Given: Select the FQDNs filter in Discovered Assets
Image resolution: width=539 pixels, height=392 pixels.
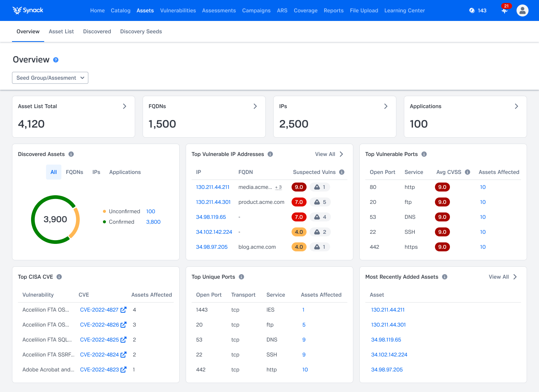Looking at the screenshot, I should (74, 172).
